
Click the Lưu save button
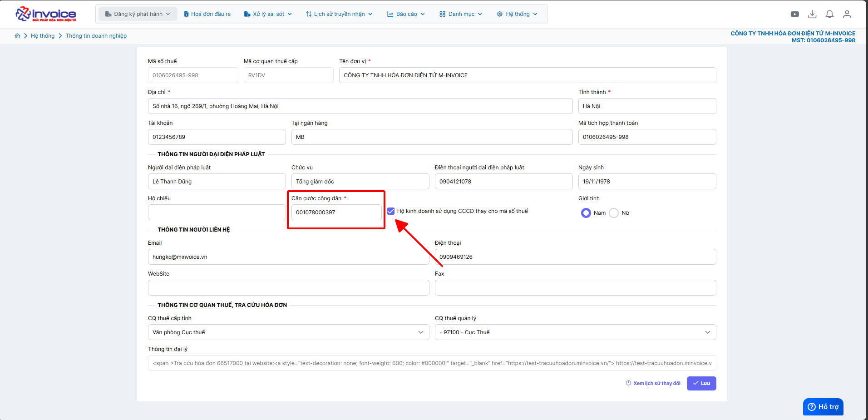point(701,383)
